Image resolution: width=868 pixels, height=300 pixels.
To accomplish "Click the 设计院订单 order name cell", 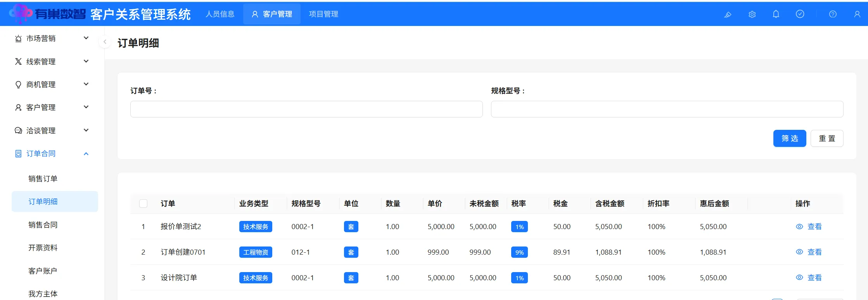I will point(179,278).
